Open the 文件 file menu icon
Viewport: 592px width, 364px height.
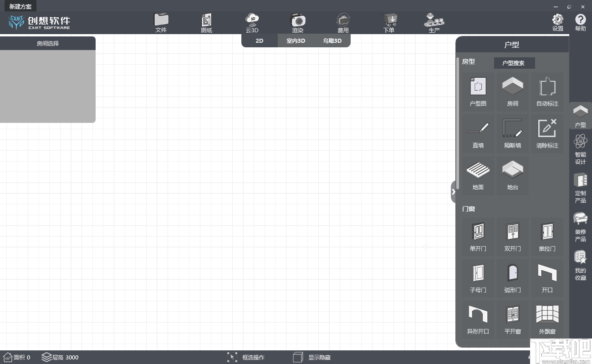tap(161, 23)
